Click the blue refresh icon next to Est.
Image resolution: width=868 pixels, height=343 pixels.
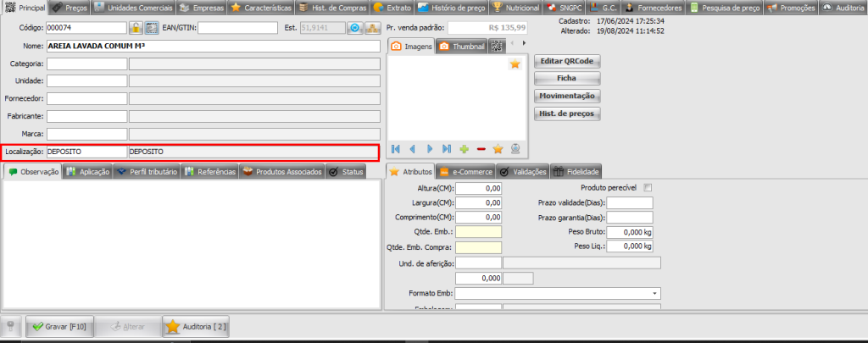click(355, 28)
